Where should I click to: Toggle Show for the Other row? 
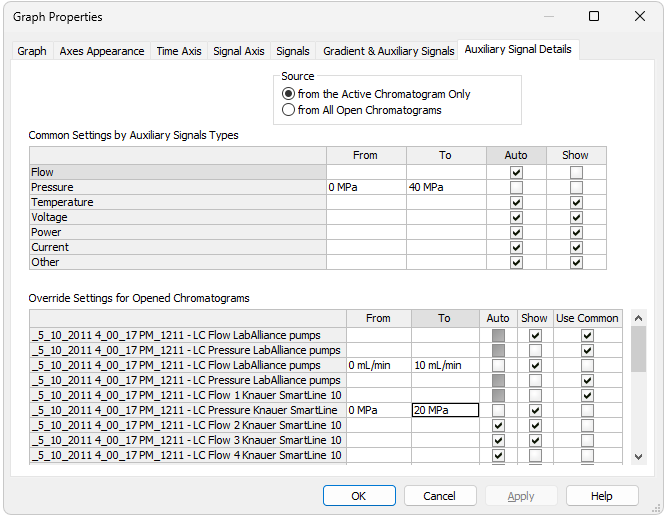click(576, 263)
